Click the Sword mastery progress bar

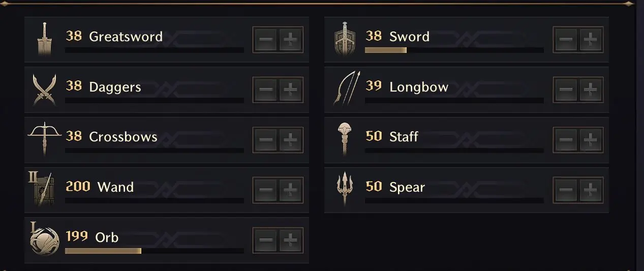(x=454, y=50)
